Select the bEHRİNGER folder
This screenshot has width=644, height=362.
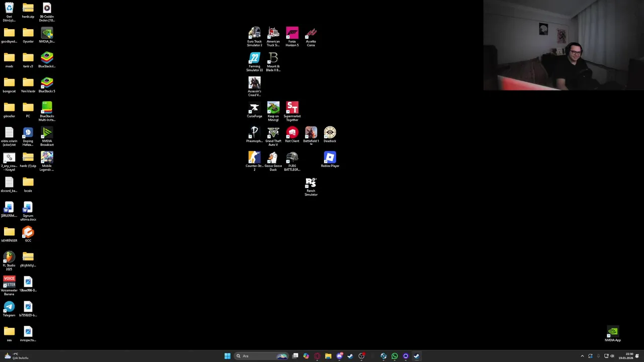9,234
